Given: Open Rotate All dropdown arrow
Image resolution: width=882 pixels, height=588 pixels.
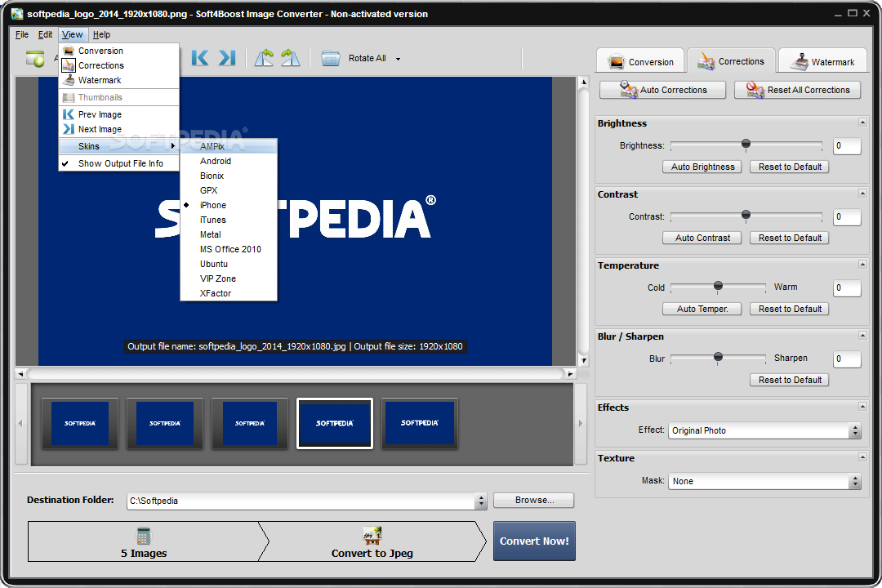Looking at the screenshot, I should pos(399,59).
